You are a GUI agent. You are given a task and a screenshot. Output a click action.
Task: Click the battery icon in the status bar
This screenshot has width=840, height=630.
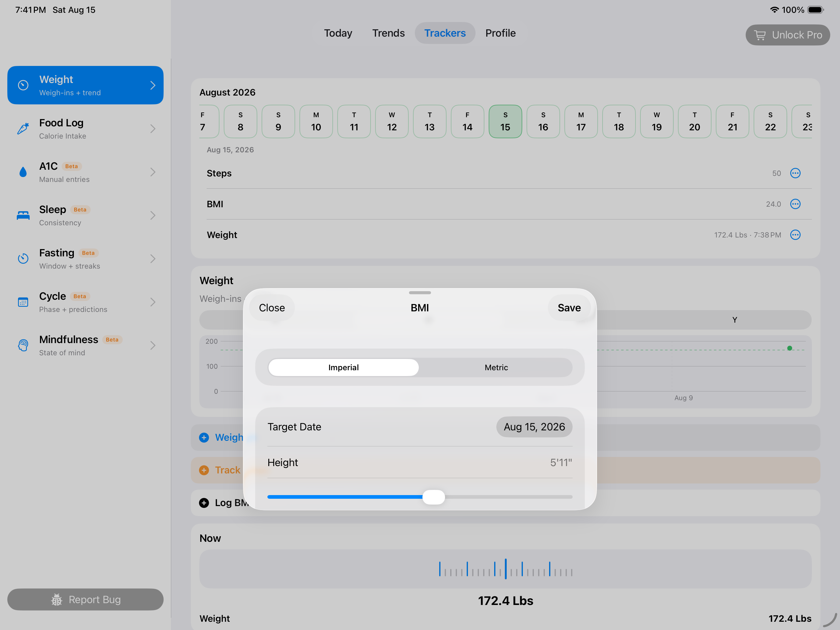click(x=815, y=10)
